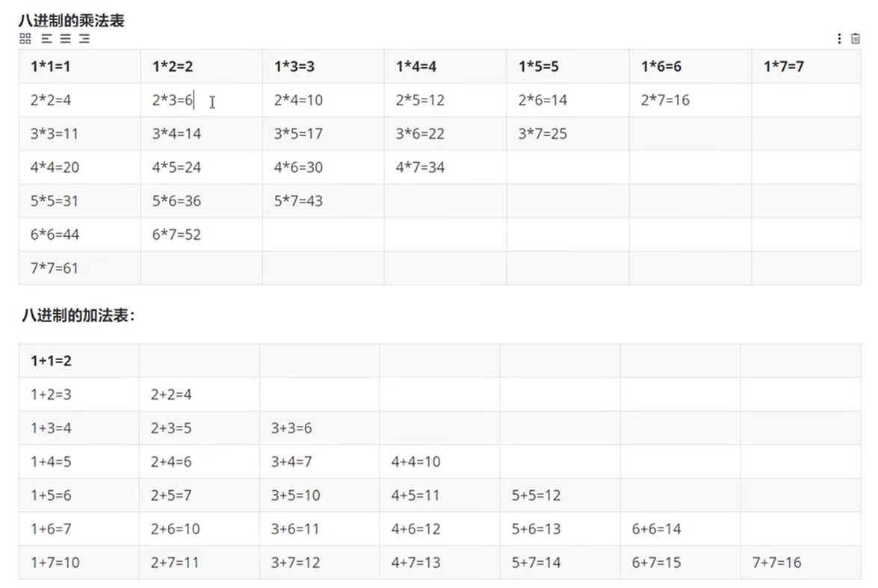The height and width of the screenshot is (588, 878).
Task: Center-align the multiplication table
Action: (66, 39)
